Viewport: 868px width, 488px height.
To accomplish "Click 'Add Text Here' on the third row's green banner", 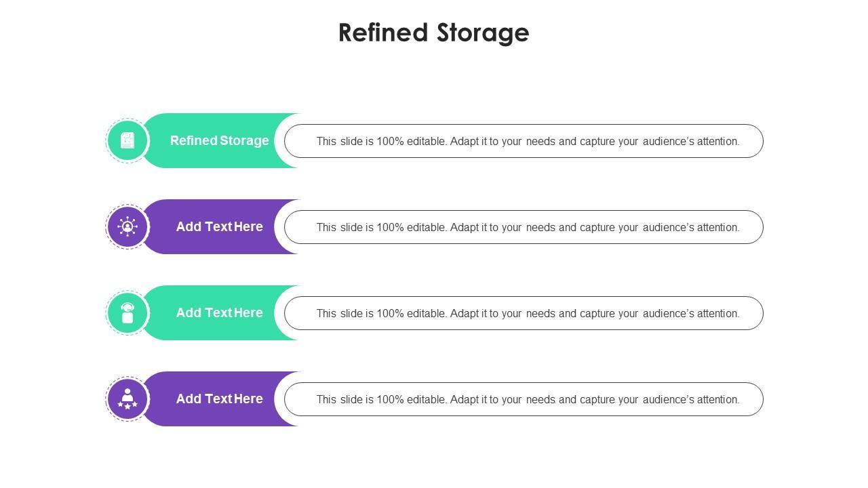I will click(x=219, y=312).
